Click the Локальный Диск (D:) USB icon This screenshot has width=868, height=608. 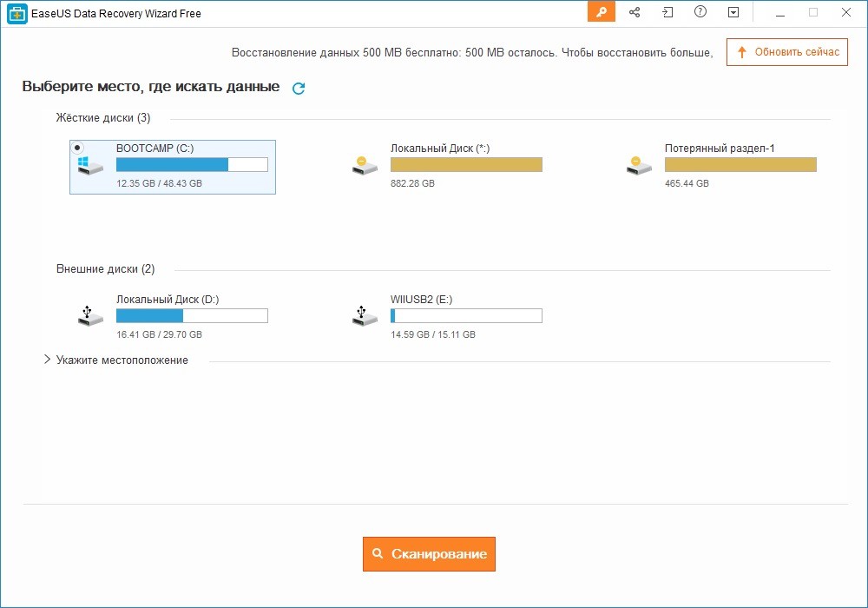(x=90, y=315)
